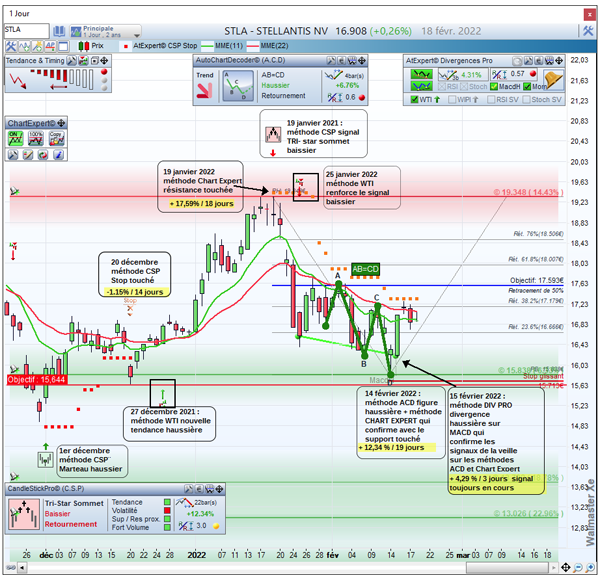600x580 pixels.
Task: Open the chart tools wrench icon in toolbar
Action: pos(11,46)
